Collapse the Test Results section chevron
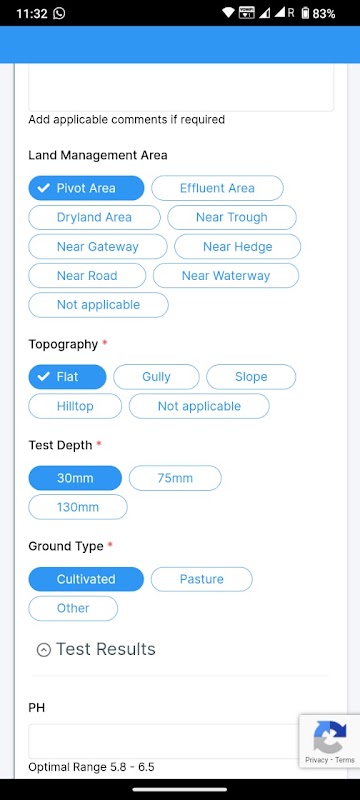The height and width of the screenshot is (800, 360). click(44, 649)
